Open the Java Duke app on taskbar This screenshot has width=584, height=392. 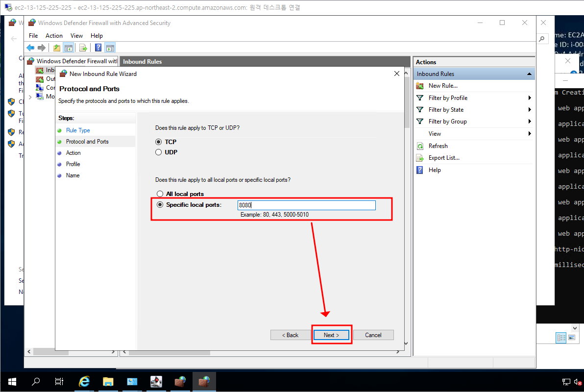tap(156, 382)
